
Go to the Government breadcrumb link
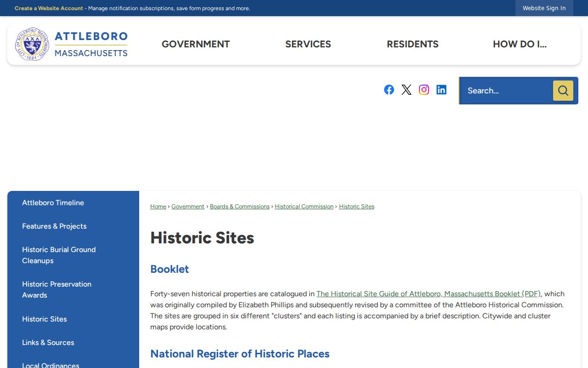pyautogui.click(x=188, y=207)
